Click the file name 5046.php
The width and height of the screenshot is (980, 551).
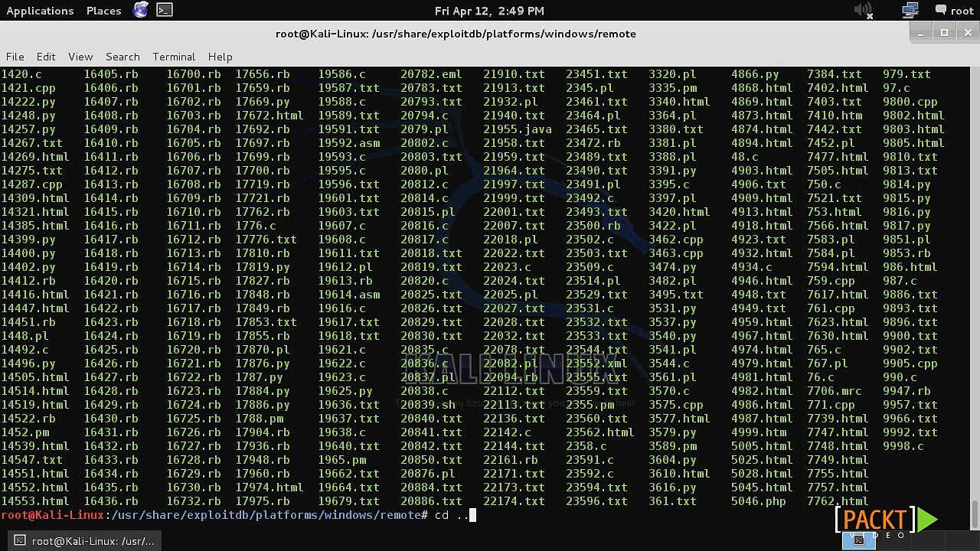coord(759,501)
